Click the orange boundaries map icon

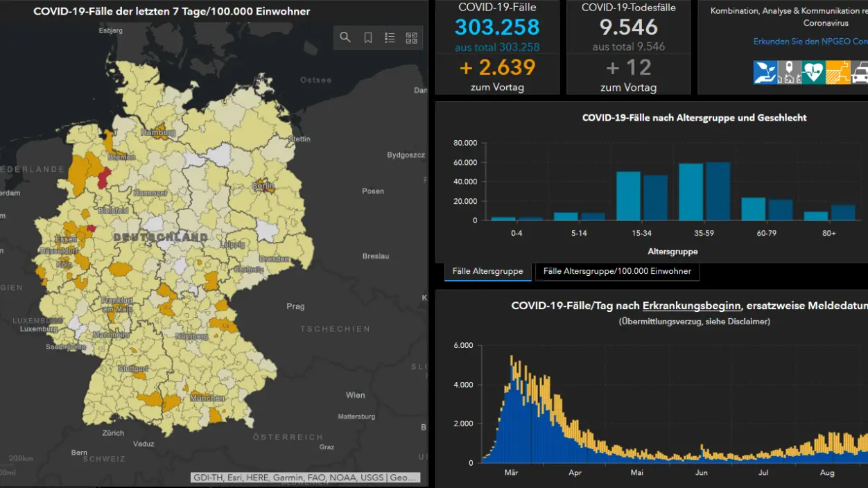point(837,72)
